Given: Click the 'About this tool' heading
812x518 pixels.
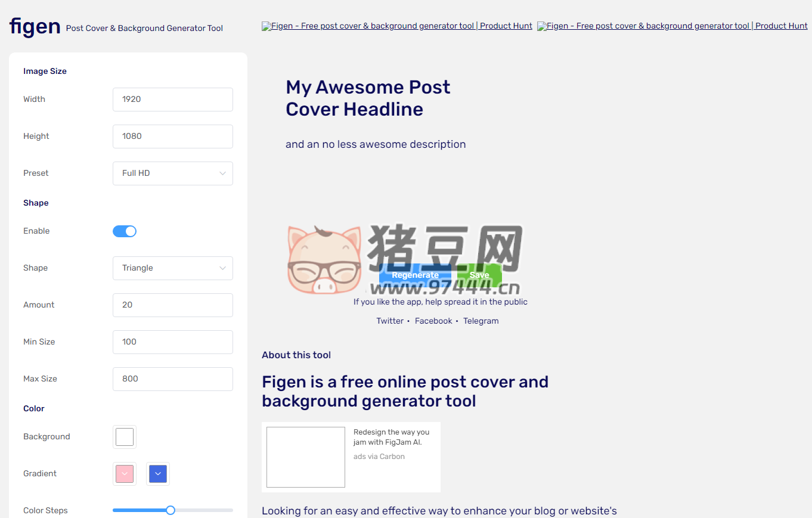Looking at the screenshot, I should (x=296, y=355).
